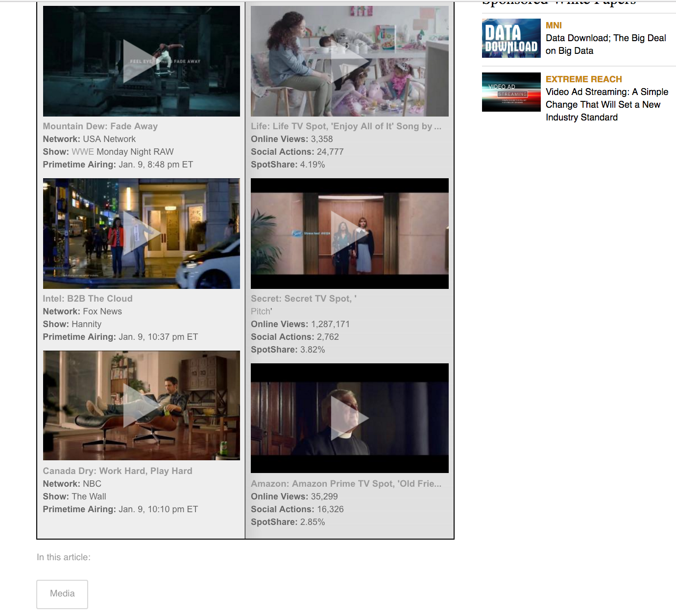This screenshot has width=676, height=616.
Task: Open the Mountain Dew: Fade Away title link
Action: (100, 126)
